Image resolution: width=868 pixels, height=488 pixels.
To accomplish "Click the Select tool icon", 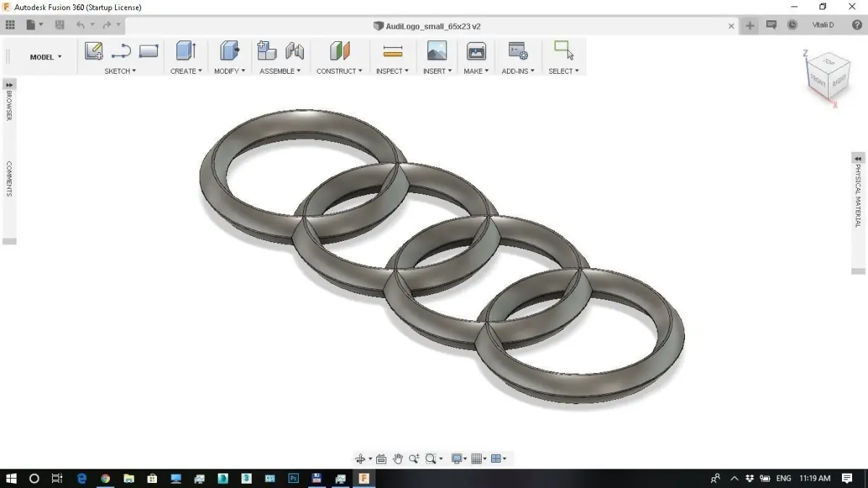I will 563,50.
